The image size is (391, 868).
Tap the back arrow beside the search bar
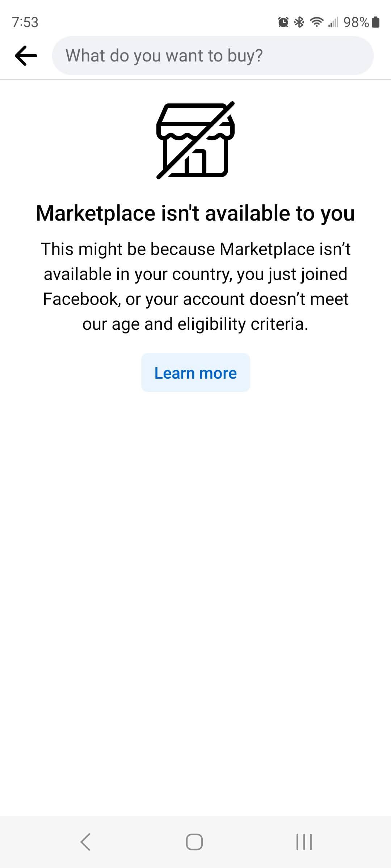[26, 56]
